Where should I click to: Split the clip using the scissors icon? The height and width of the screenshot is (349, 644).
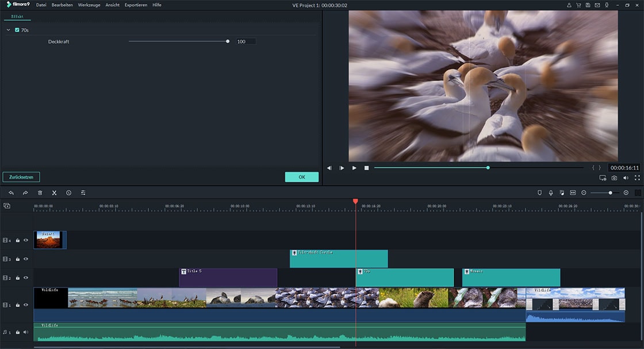point(54,193)
